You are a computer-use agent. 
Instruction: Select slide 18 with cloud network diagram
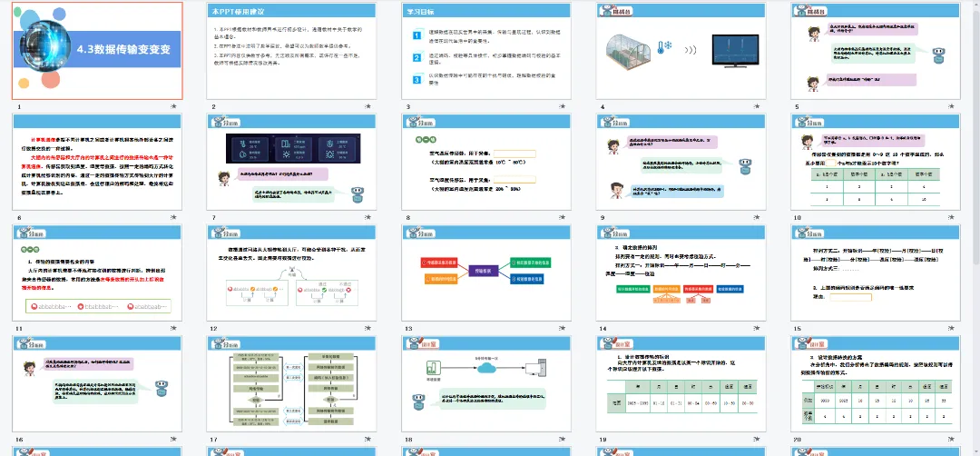(x=486, y=383)
